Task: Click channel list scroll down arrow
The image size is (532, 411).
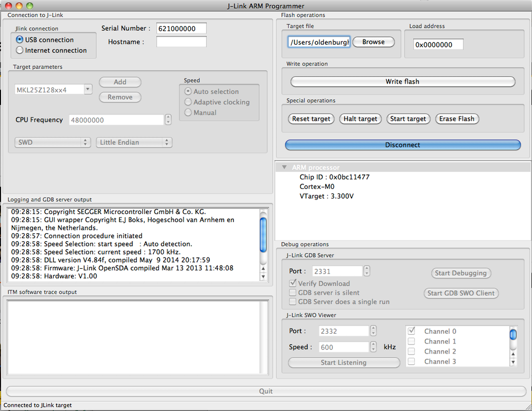Action: (x=513, y=362)
